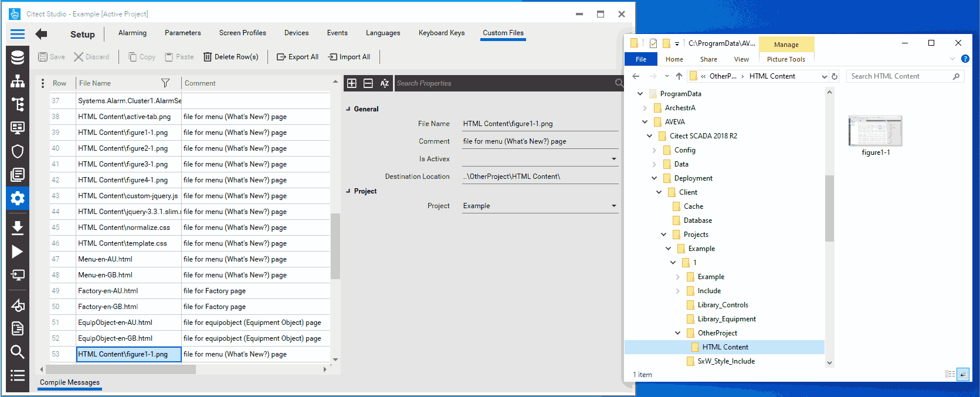Open the Compile Messages panel
Viewport: 980px width, 397px height.
(70, 382)
